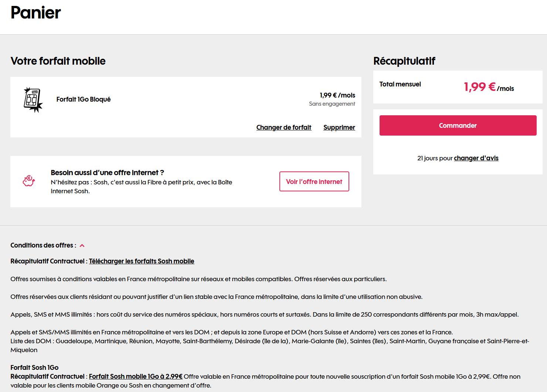Open Forfait Sosh mobile 1Go à 2,99€ link
Viewport: 547px width, 392px height.
pos(136,376)
